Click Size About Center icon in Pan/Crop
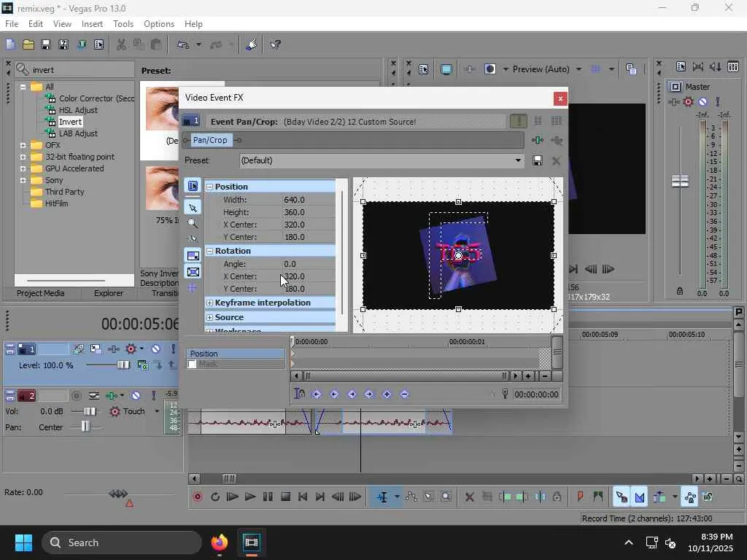The height and width of the screenshot is (560, 747). click(193, 272)
